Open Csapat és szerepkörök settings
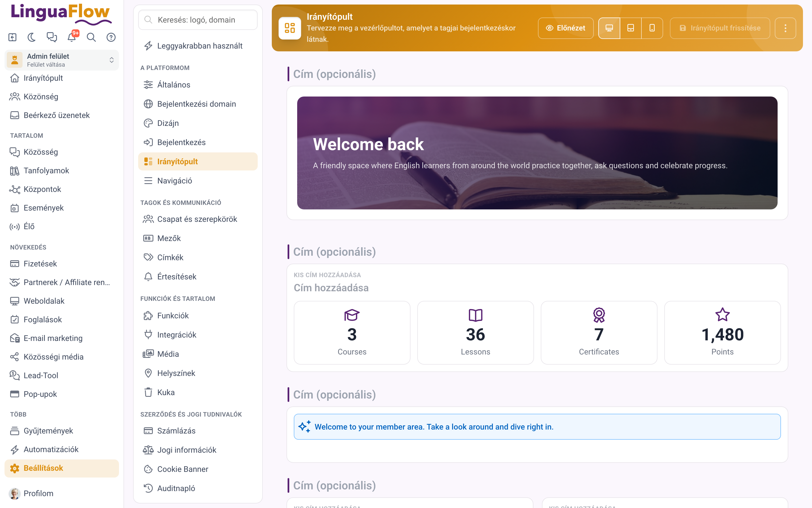Viewport: 812px width, 508px height. pos(198,219)
